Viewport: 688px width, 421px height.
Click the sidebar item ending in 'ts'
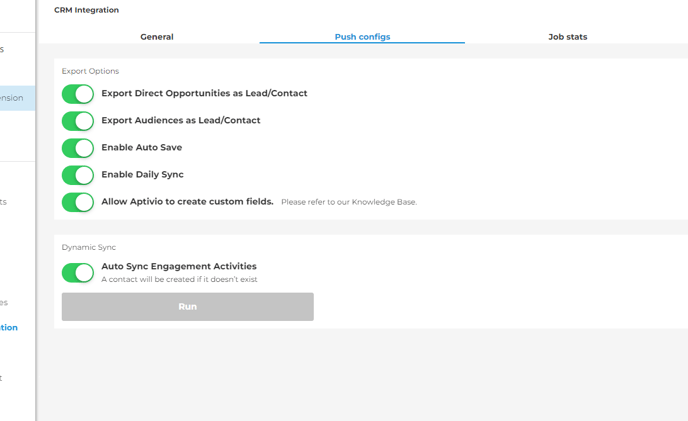[4, 202]
